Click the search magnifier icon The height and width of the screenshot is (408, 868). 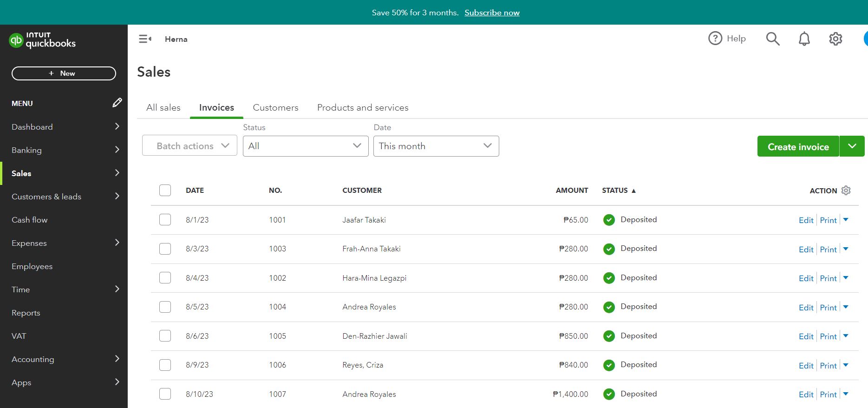click(772, 39)
